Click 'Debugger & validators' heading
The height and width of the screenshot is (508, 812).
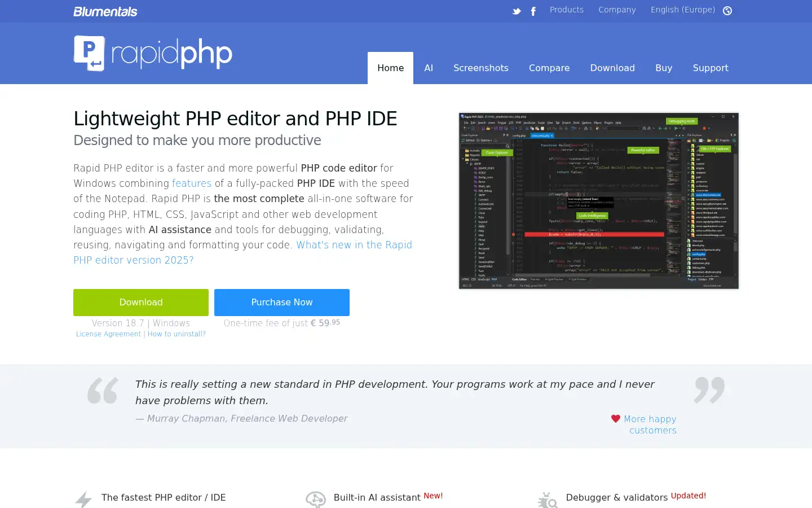pyautogui.click(x=617, y=497)
